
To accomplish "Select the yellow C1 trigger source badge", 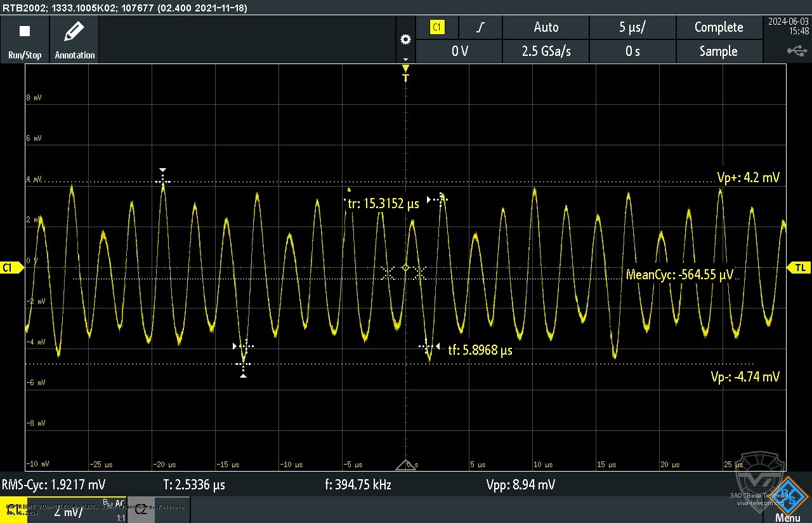I will (437, 27).
